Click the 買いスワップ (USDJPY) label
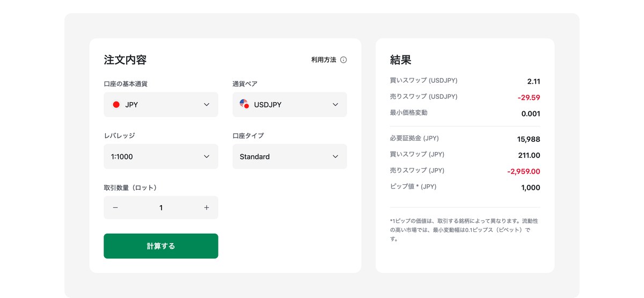 [x=423, y=81]
